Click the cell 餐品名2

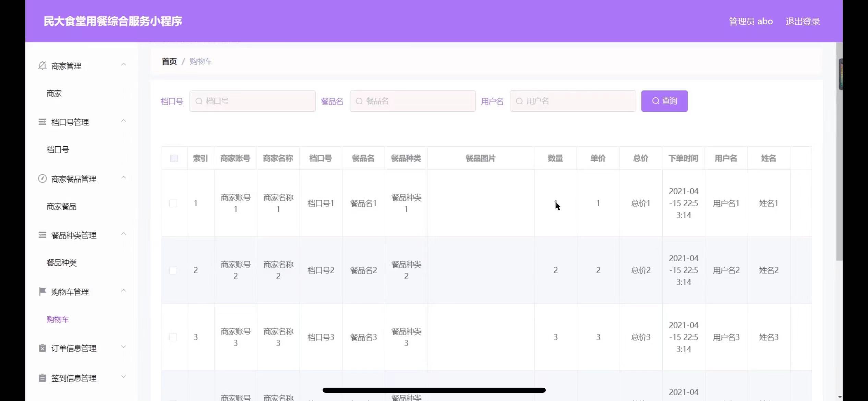[363, 270]
